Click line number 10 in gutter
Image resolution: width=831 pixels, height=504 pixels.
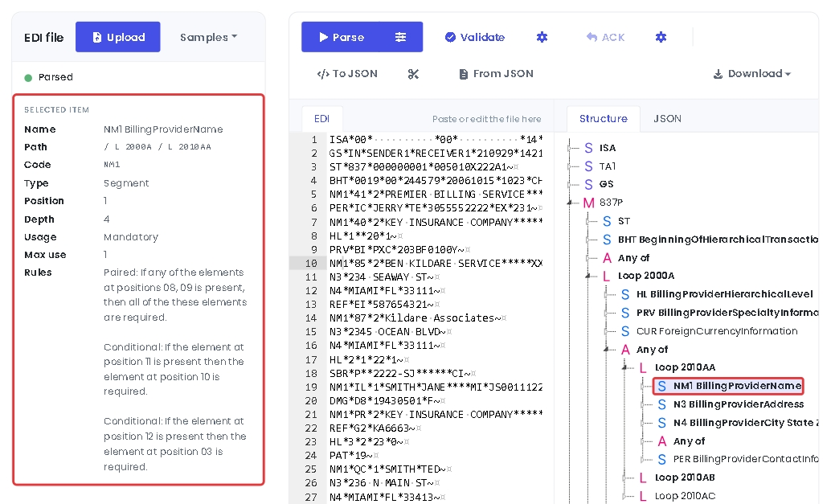point(311,264)
